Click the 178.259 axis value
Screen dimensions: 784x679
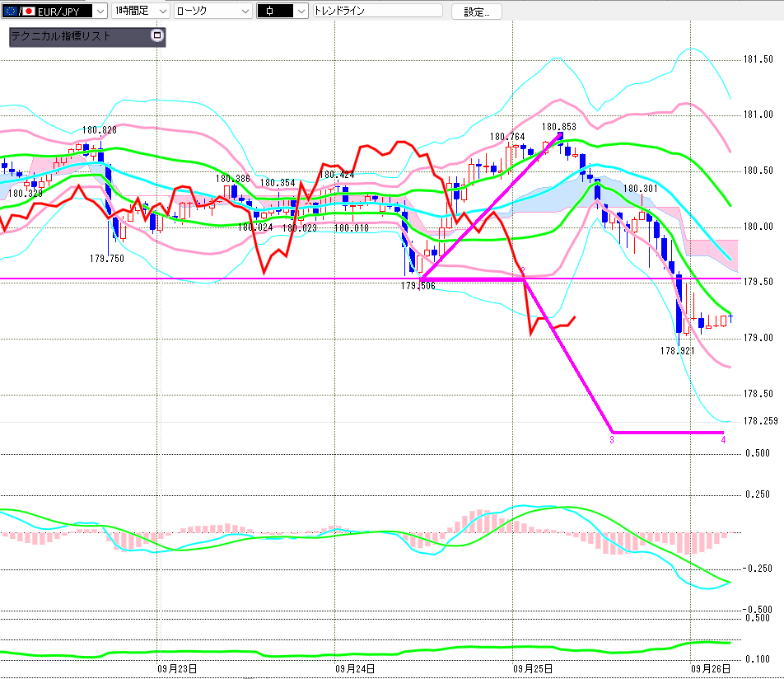760,421
